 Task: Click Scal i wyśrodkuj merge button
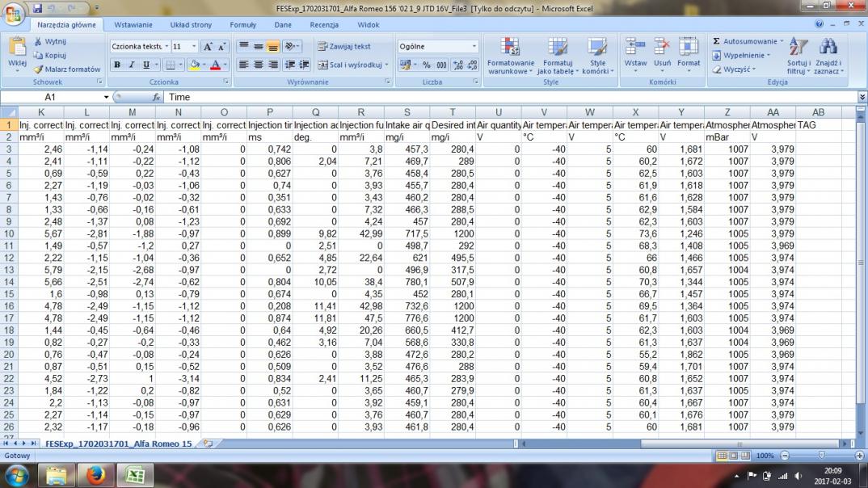tap(352, 65)
